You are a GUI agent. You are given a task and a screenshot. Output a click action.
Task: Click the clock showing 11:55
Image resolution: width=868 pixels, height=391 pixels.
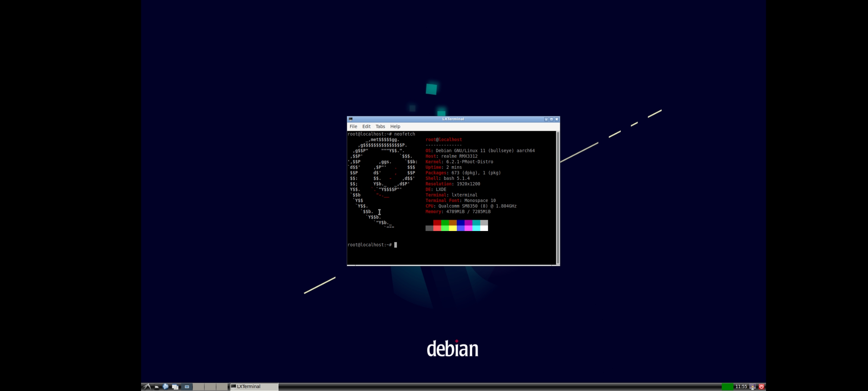point(741,386)
